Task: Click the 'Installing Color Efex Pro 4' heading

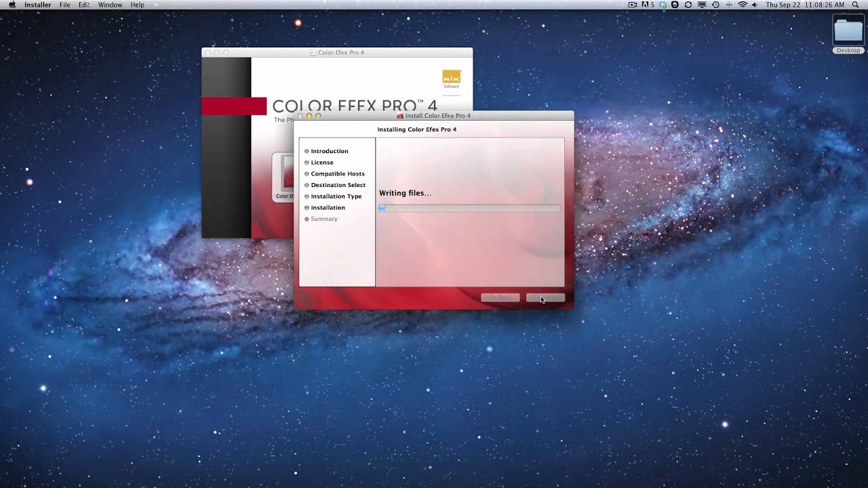Action: 417,129
